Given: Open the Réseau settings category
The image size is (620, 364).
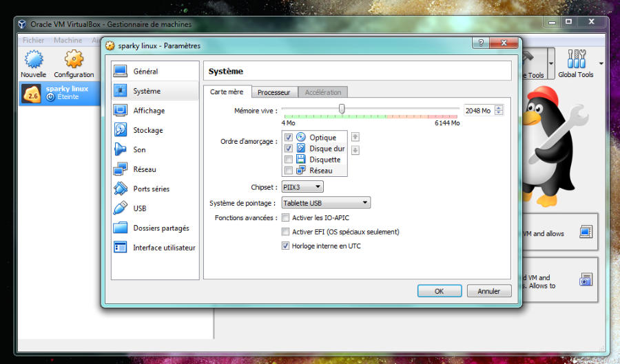Looking at the screenshot, I should pos(155,169).
